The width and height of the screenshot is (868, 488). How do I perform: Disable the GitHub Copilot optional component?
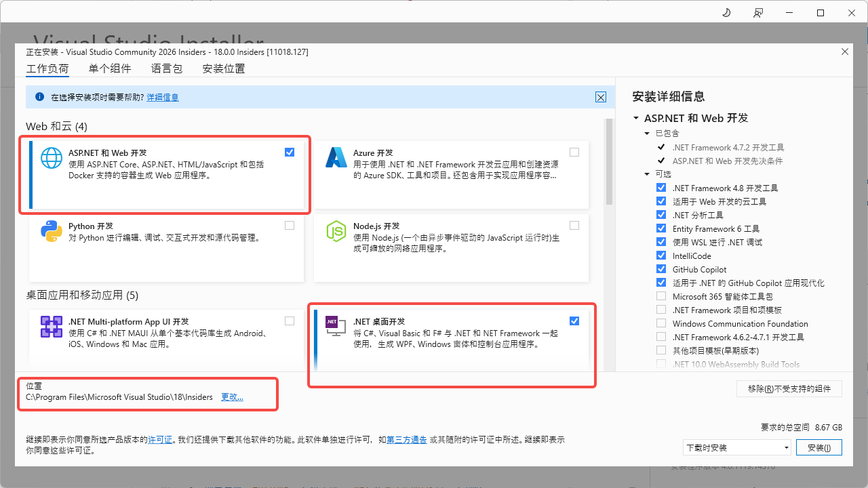click(x=661, y=269)
